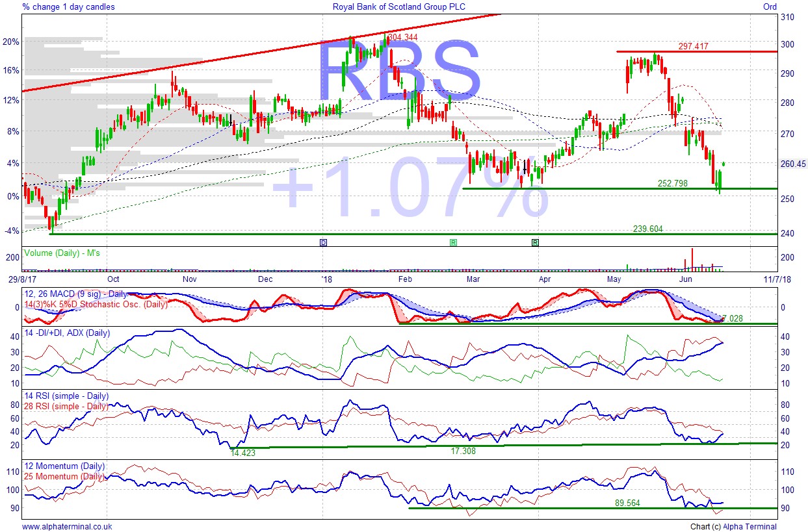Click the 'May' month axis label
Screen dimensions: 808x532
(614, 279)
